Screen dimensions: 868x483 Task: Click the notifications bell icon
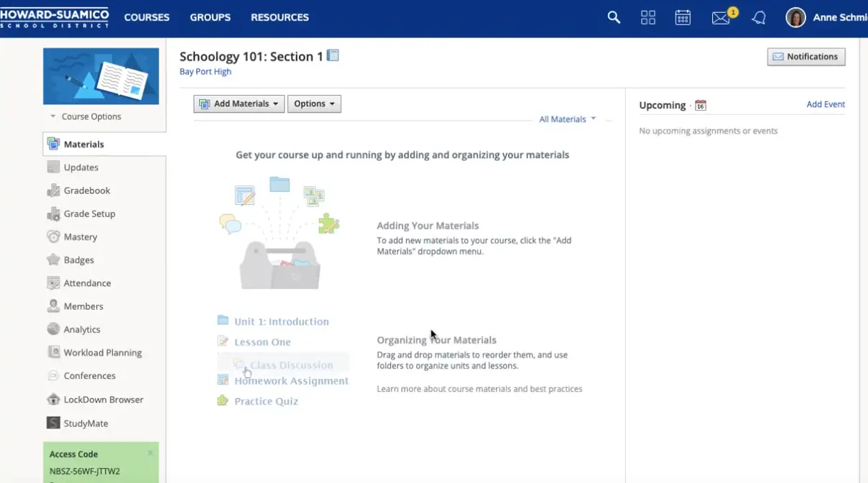(x=759, y=18)
